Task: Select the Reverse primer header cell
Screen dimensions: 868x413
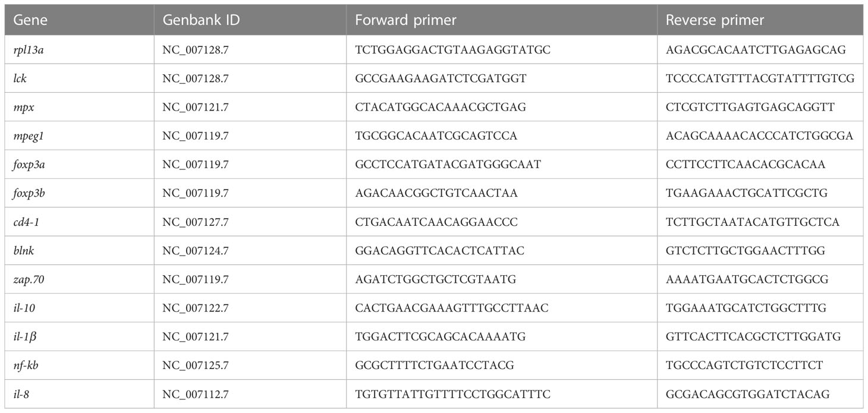Action: pos(761,20)
